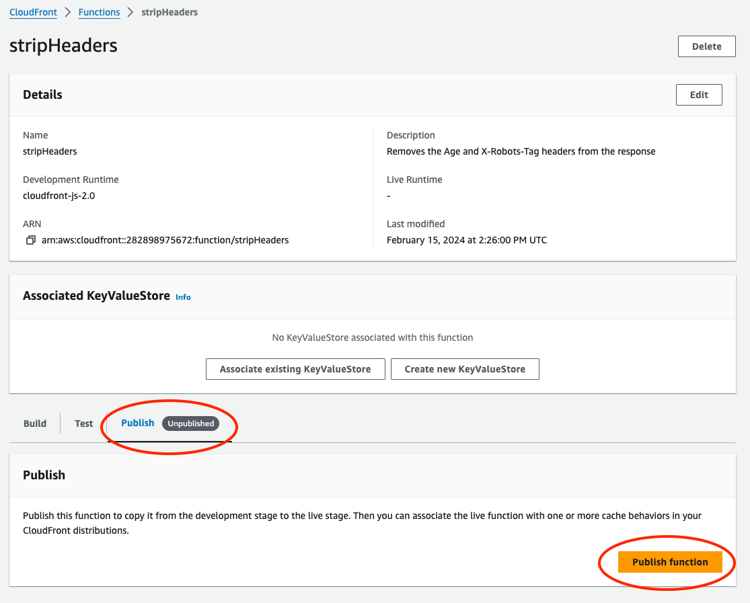Click the stripHeaders page heading
This screenshot has height=603, width=750.
63,46
